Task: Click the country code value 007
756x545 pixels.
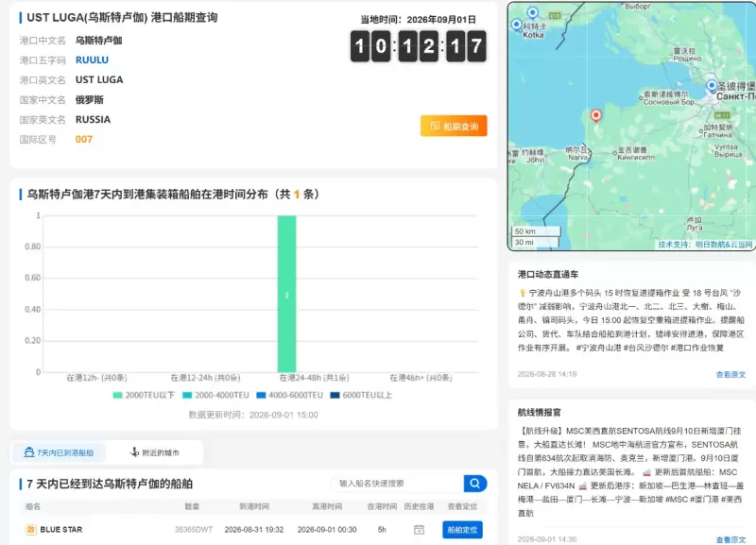Action: pos(84,139)
